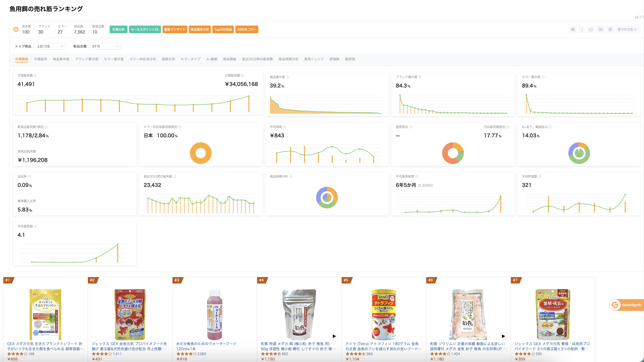Image resolution: width=644 pixels, height=362 pixels.
Task: Switch to 商品需給 tab
Action: (230, 59)
